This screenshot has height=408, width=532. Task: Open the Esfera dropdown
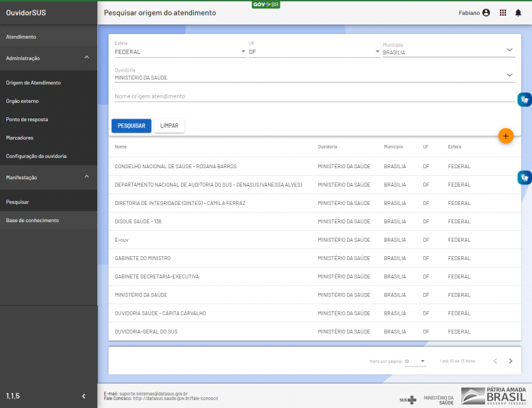coord(180,52)
